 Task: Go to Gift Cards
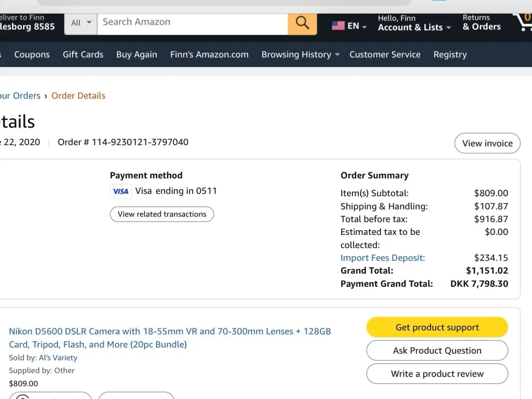pyautogui.click(x=83, y=54)
